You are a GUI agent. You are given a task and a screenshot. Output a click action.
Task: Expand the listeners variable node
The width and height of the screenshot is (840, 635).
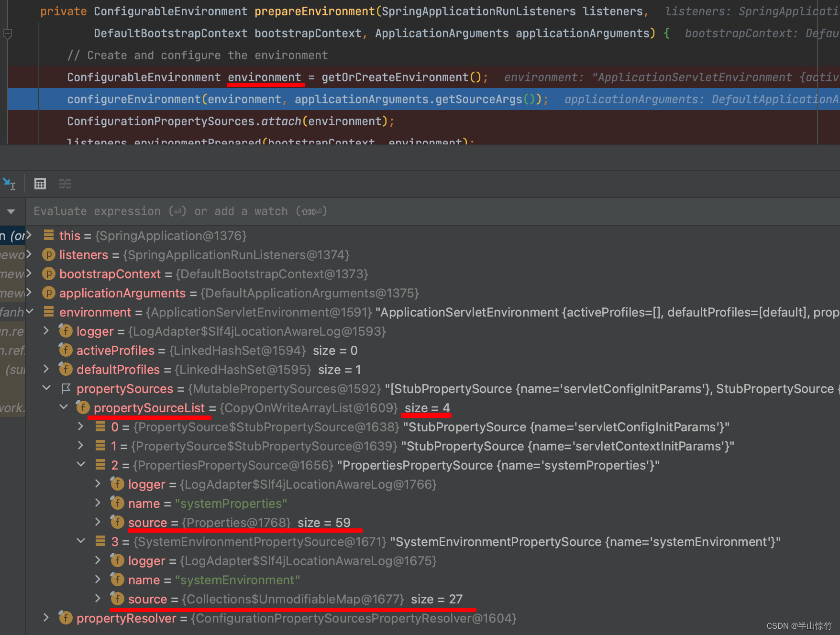pos(29,254)
